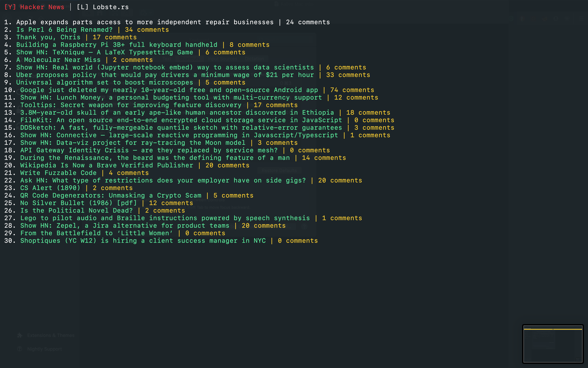The width and height of the screenshot is (588, 368).
Task: View 6 comments on TeXnique story
Action: [x=225, y=52]
